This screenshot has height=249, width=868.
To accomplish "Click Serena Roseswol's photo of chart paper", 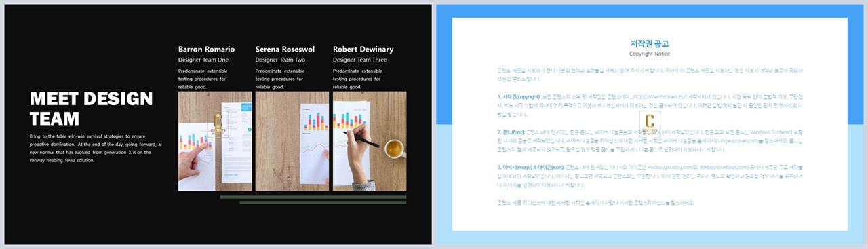I will point(292,141).
